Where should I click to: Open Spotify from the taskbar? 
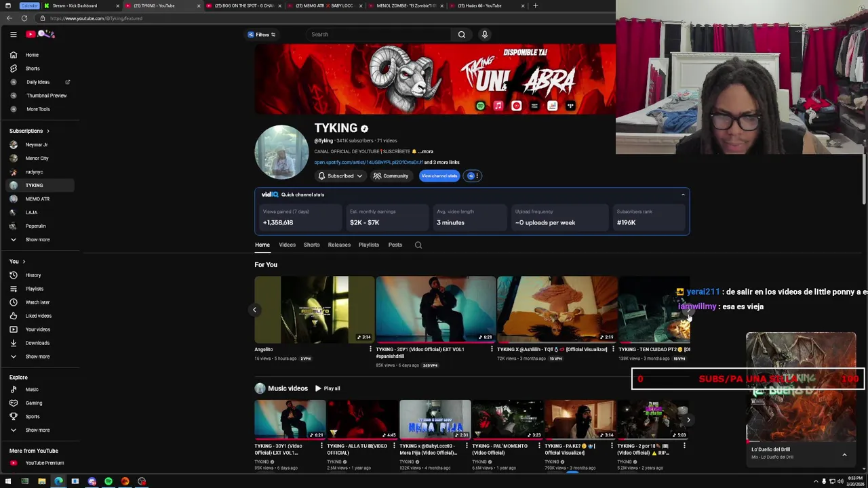pyautogui.click(x=108, y=481)
